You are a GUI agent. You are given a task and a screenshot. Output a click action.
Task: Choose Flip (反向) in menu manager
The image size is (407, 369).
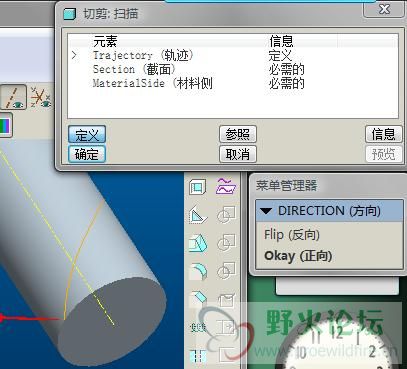click(292, 235)
